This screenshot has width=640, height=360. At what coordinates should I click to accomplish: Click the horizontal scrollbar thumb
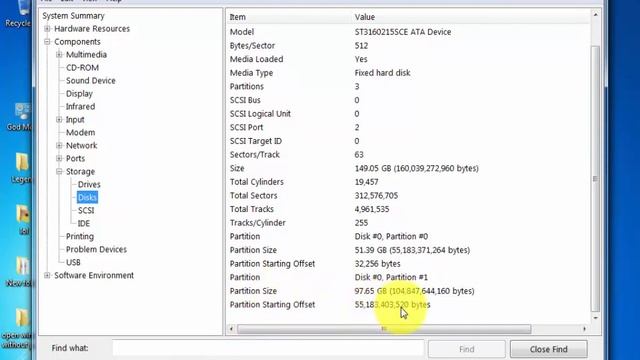coord(384,329)
